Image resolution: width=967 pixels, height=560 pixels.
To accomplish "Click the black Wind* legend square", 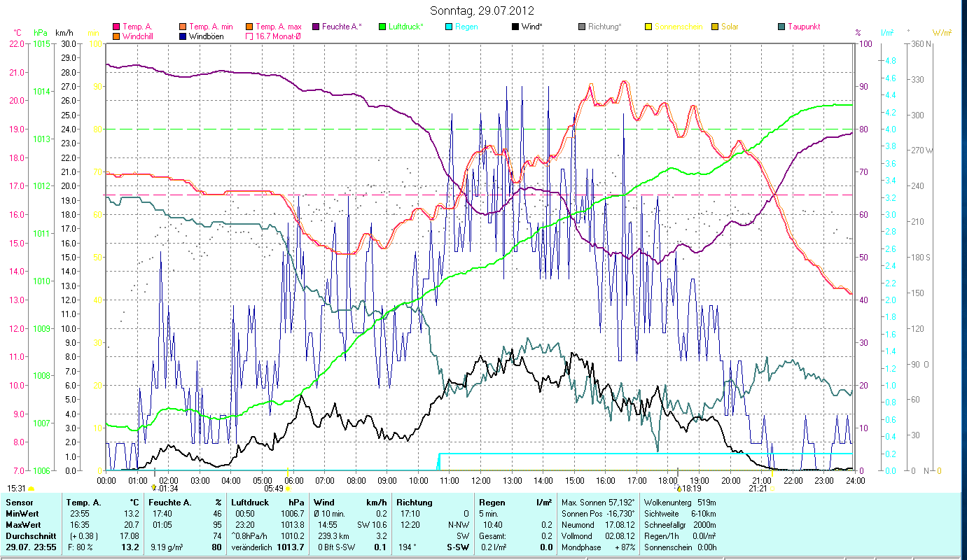I will pyautogui.click(x=515, y=27).
